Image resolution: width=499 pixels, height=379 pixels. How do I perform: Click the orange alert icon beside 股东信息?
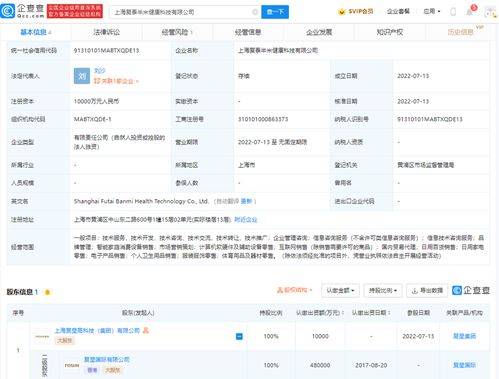47,292
